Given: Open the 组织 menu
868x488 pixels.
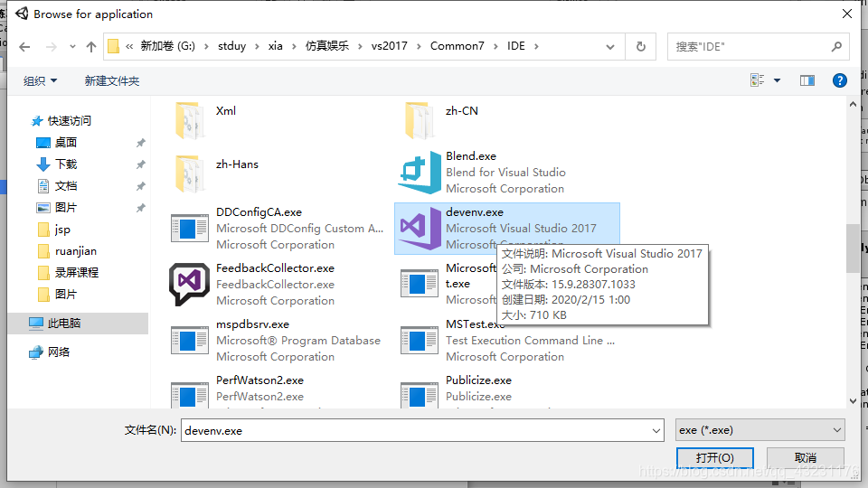Looking at the screenshot, I should pos(40,80).
